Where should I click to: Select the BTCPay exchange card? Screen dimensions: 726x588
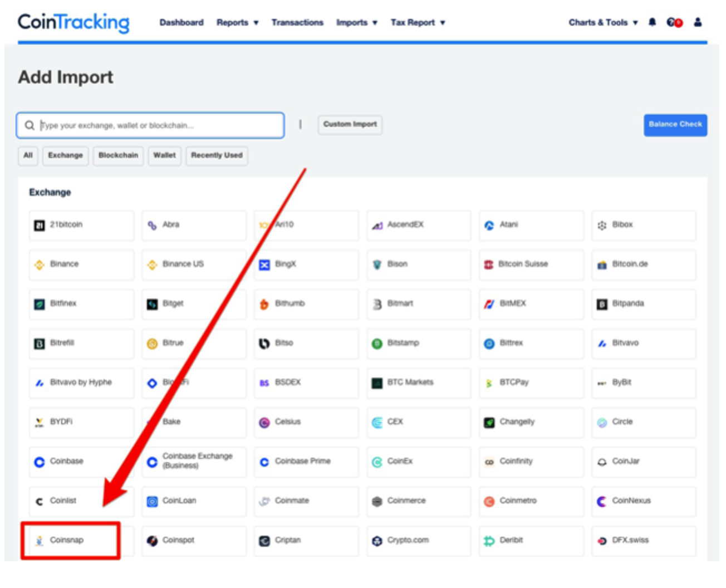[531, 383]
